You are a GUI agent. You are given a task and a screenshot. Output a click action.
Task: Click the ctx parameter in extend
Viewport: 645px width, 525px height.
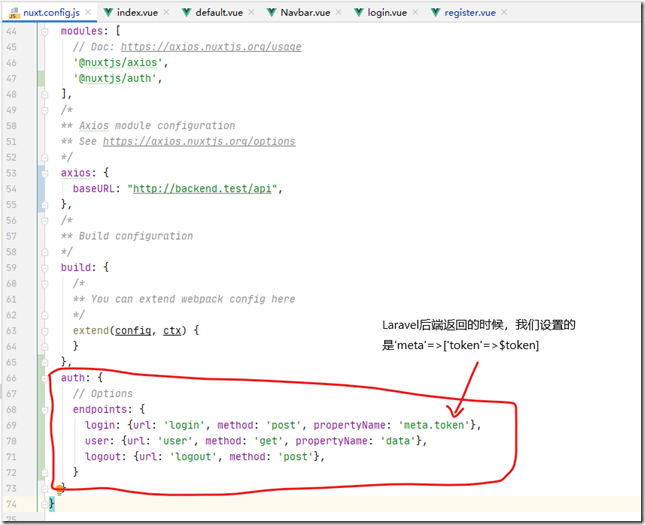[x=172, y=331]
